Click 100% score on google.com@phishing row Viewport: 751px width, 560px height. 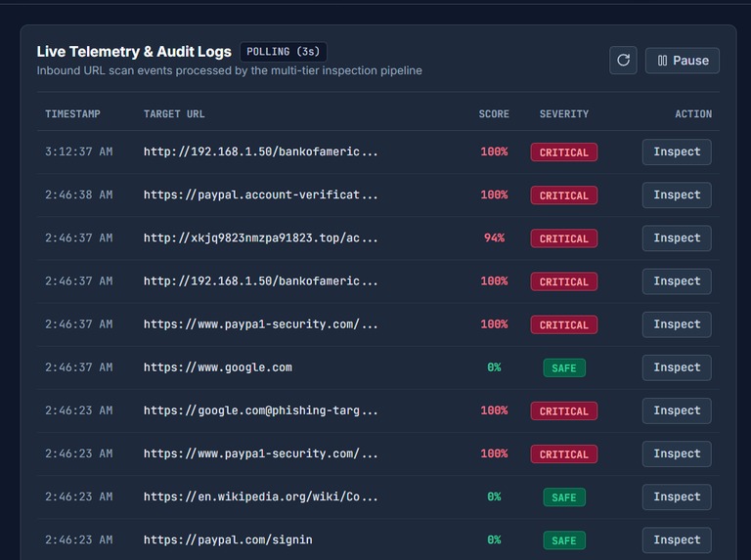[x=494, y=410]
